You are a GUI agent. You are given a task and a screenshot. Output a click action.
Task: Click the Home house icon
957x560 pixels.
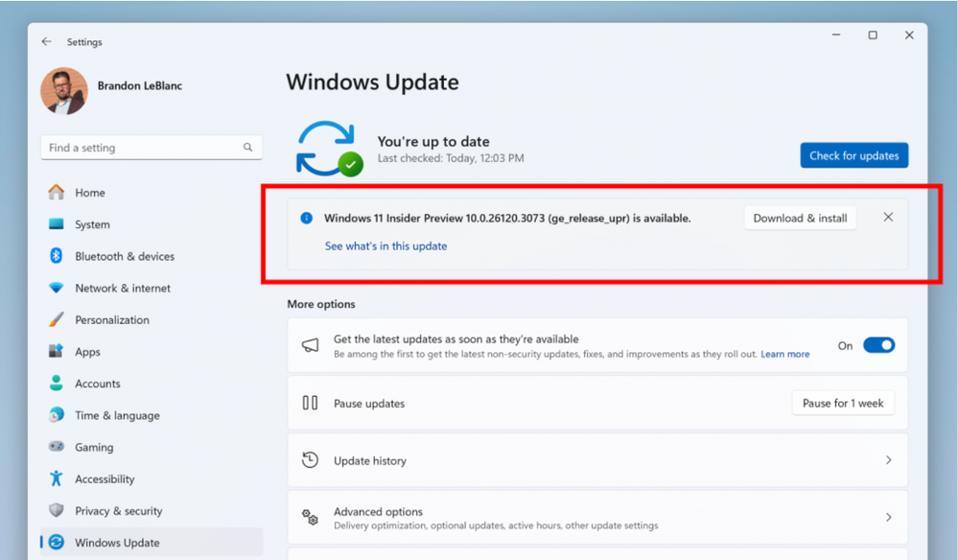click(57, 192)
